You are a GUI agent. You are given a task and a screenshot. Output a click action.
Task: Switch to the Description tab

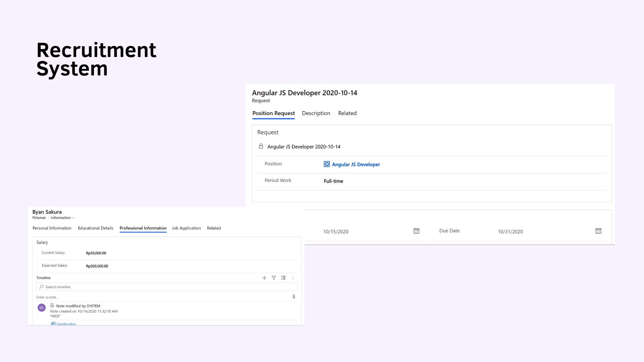(316, 113)
